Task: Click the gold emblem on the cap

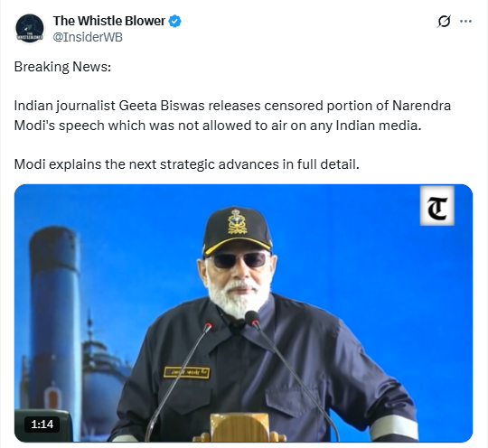Action: point(238,222)
